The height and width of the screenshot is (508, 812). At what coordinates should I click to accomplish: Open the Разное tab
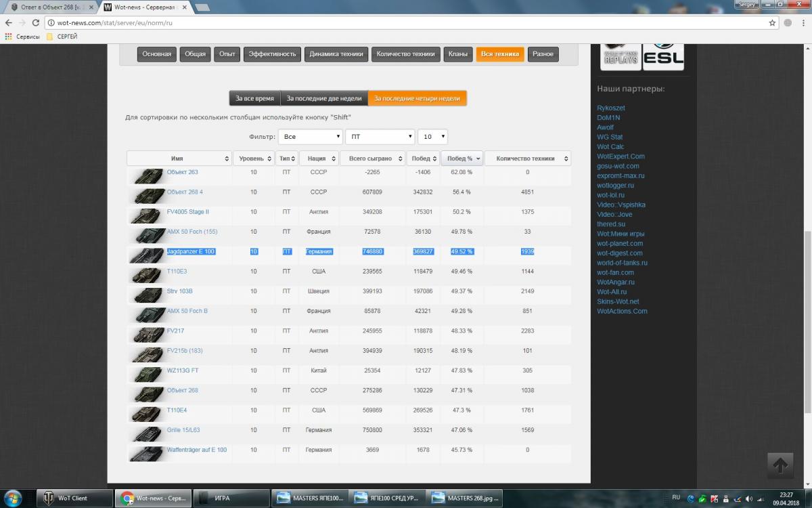[x=543, y=54]
